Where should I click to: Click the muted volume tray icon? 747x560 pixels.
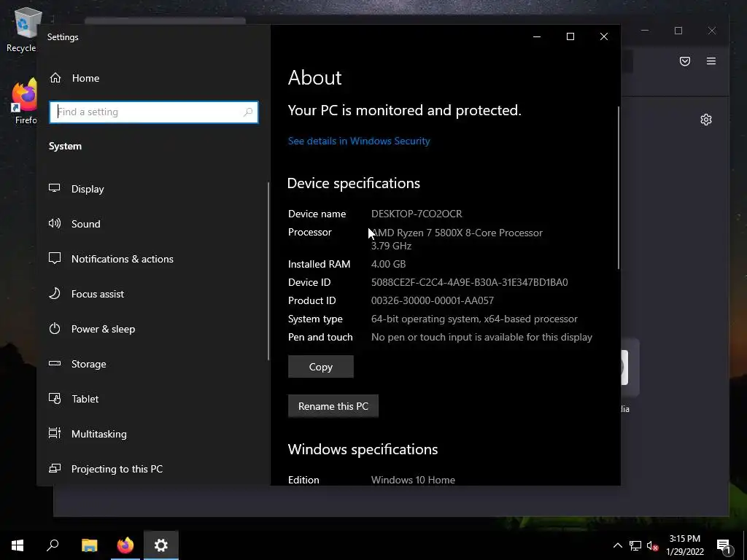[x=652, y=545]
